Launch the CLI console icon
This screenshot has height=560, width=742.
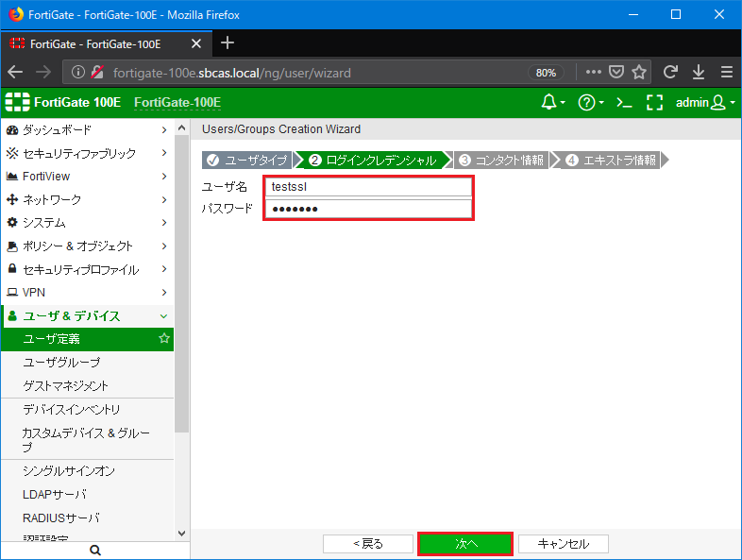point(624,102)
